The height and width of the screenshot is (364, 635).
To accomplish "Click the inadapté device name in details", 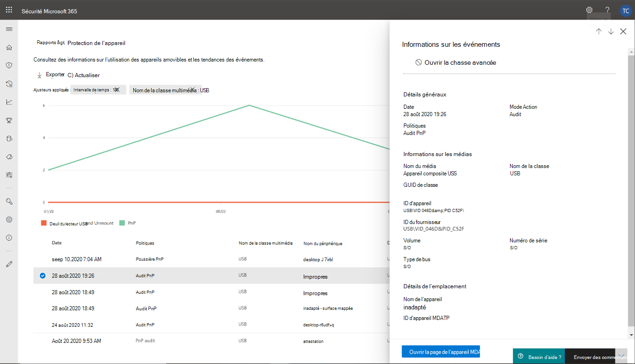I will tap(415, 308).
